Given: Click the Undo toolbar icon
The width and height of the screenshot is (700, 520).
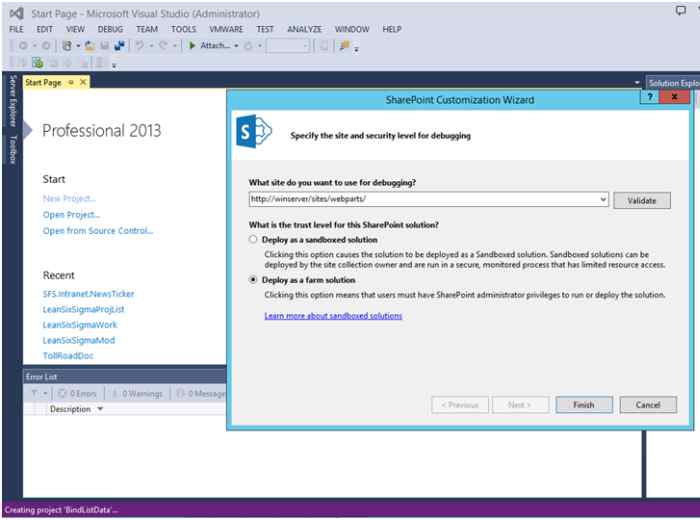Looking at the screenshot, I should tap(140, 46).
